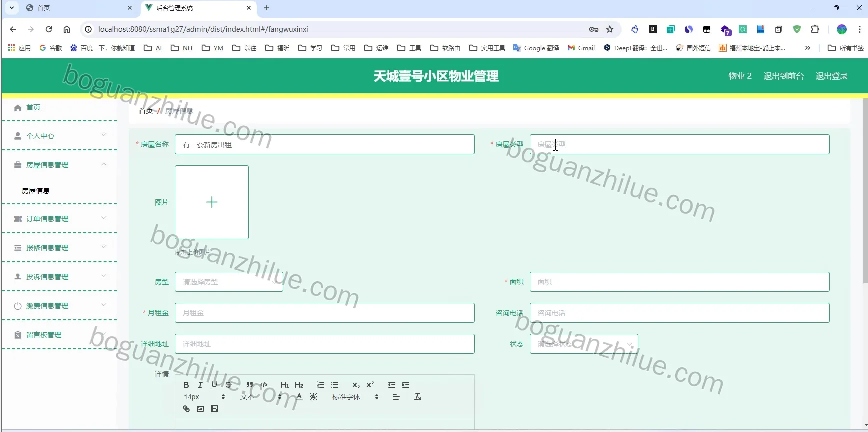The height and width of the screenshot is (432, 868).
Task: Click 退出登录 to log out
Action: click(x=831, y=76)
